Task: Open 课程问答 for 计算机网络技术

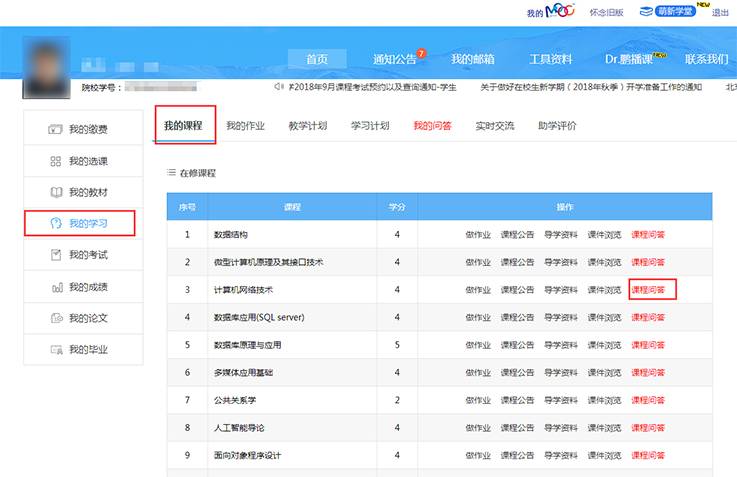Action: (648, 289)
